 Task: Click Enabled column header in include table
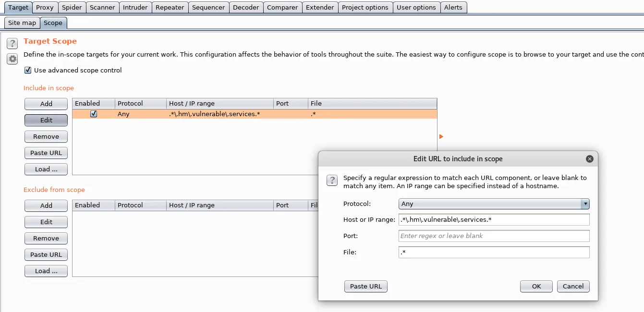[94, 103]
